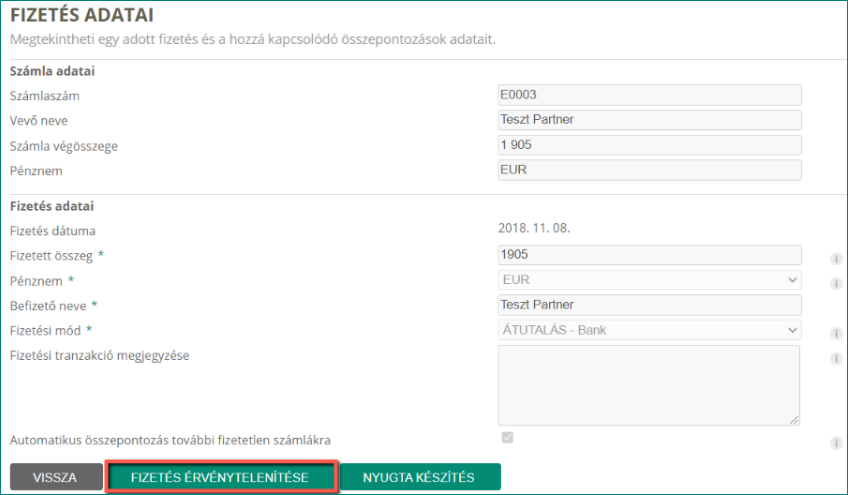Click the Fizetési tranzakció megjegyzése textarea
The image size is (848, 495).
point(649,385)
